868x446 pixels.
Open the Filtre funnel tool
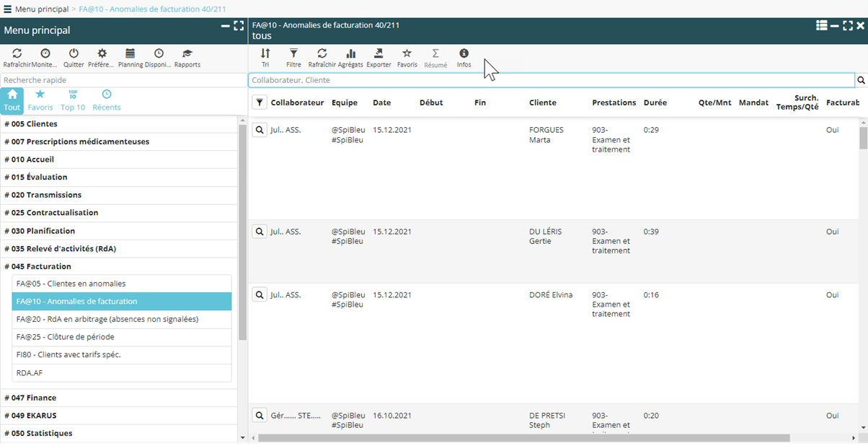(x=293, y=54)
